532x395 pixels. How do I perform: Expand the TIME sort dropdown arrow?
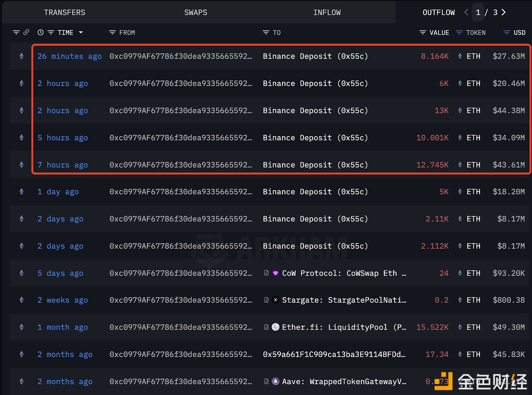[81, 32]
